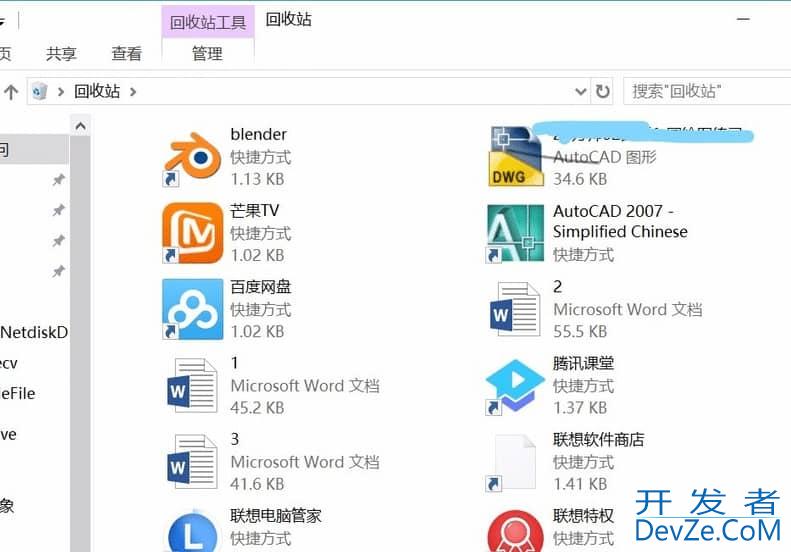Click the third pin icon in sidebar

59,241
